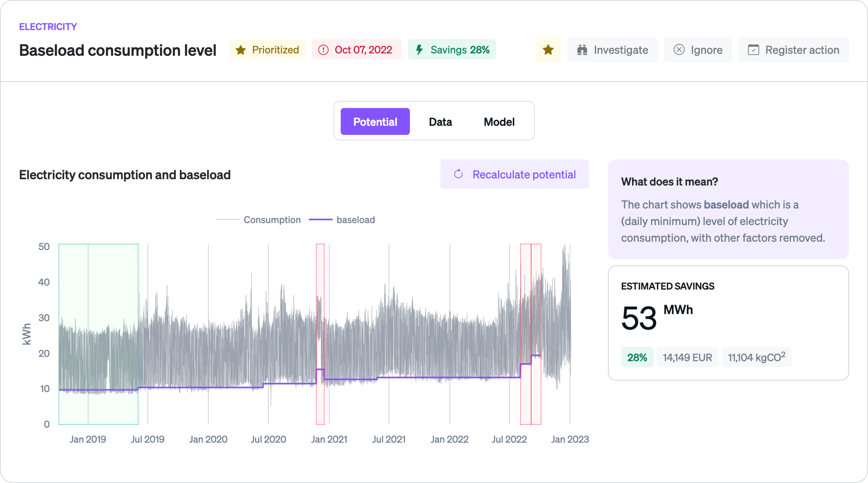Click the refresh icon on Recalculate potential

coord(458,174)
